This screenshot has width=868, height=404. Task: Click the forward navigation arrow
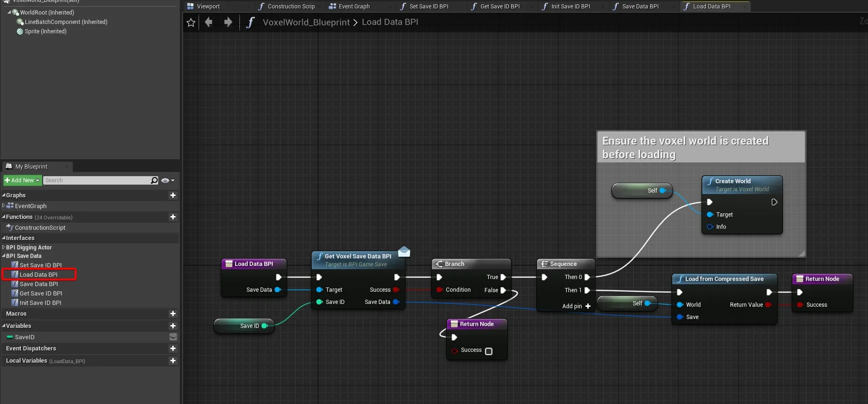coord(228,22)
